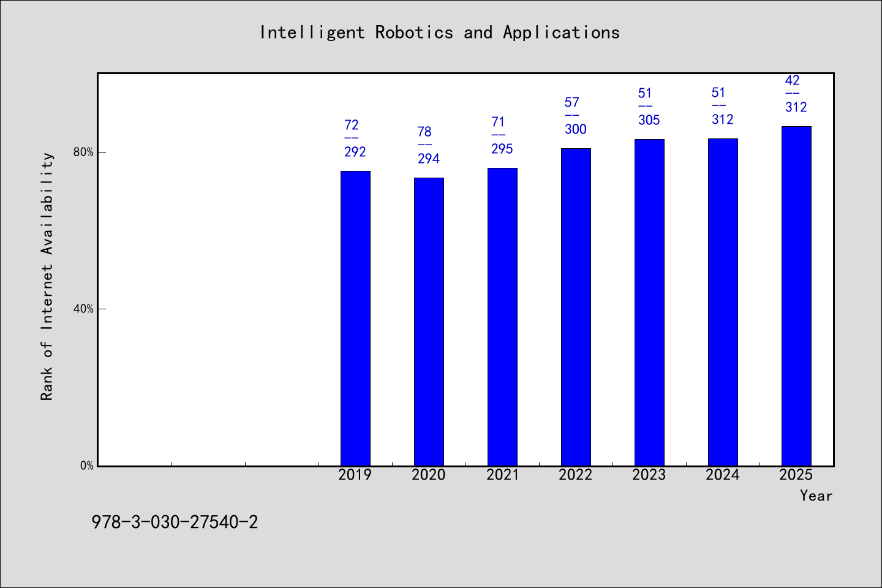Select the 2022 bar
Viewport: 882px width, 588px height.
pos(576,307)
